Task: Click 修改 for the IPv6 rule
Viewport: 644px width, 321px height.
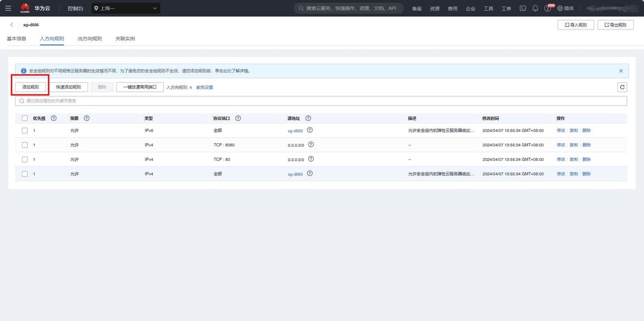Action: [561, 130]
